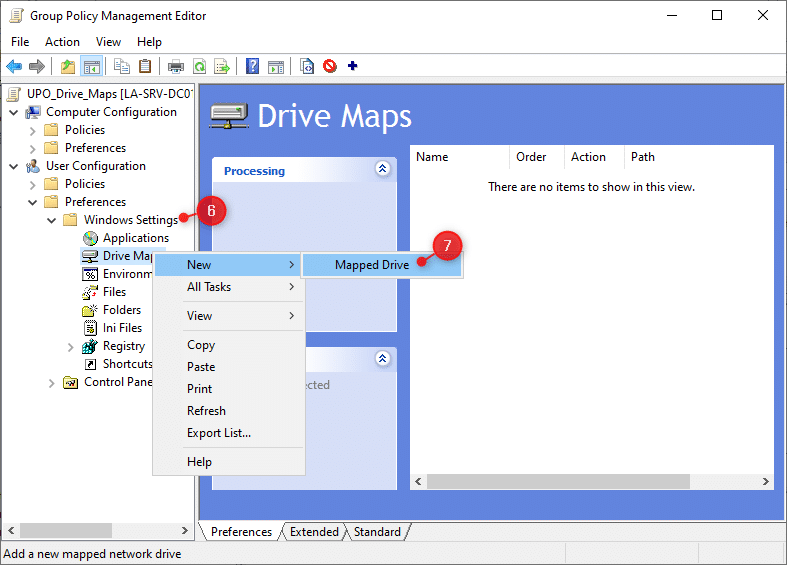Open the Action menu
The height and width of the screenshot is (565, 787).
62,42
